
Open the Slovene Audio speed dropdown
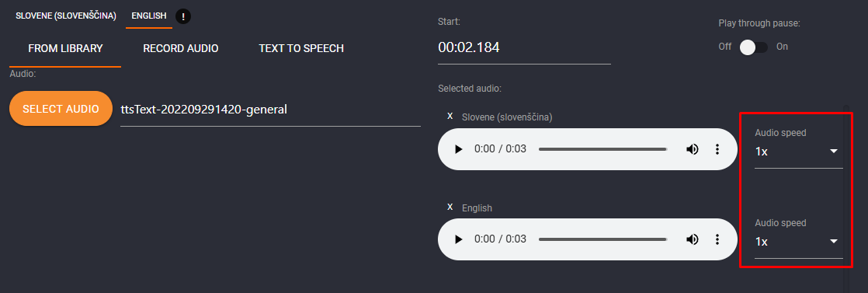[x=798, y=151]
